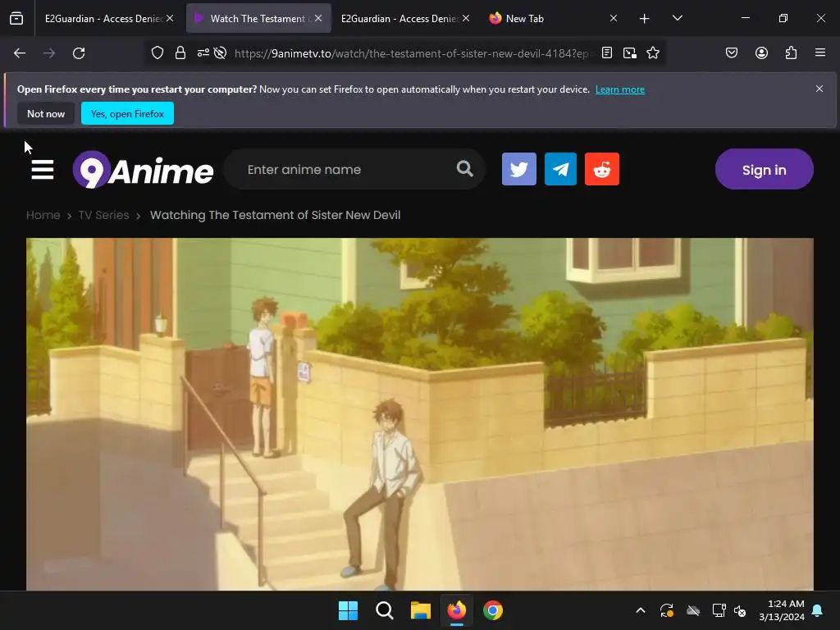The width and height of the screenshot is (840, 630).
Task: Open the 9Anime hamburger side menu
Action: point(43,169)
